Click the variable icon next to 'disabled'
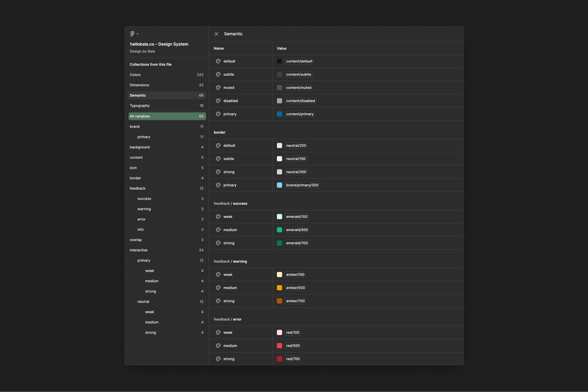The height and width of the screenshot is (392, 588). point(218,101)
